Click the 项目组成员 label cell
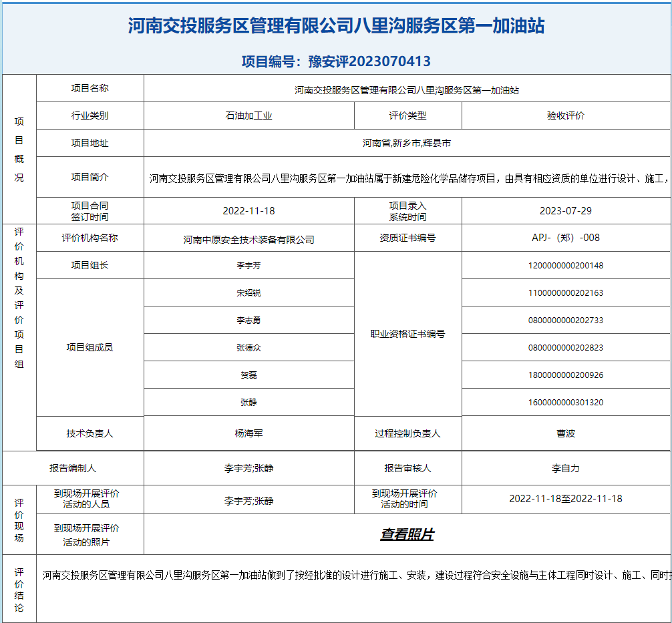672x623 pixels. pos(90,347)
